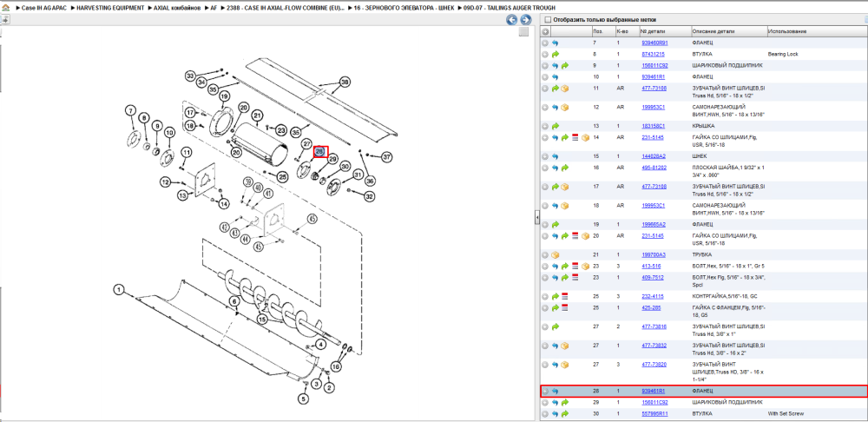Click 'ШАРИКОВЫЙ ПОДШИПНИК' description in position 29 row
868x422 pixels.
[727, 402]
